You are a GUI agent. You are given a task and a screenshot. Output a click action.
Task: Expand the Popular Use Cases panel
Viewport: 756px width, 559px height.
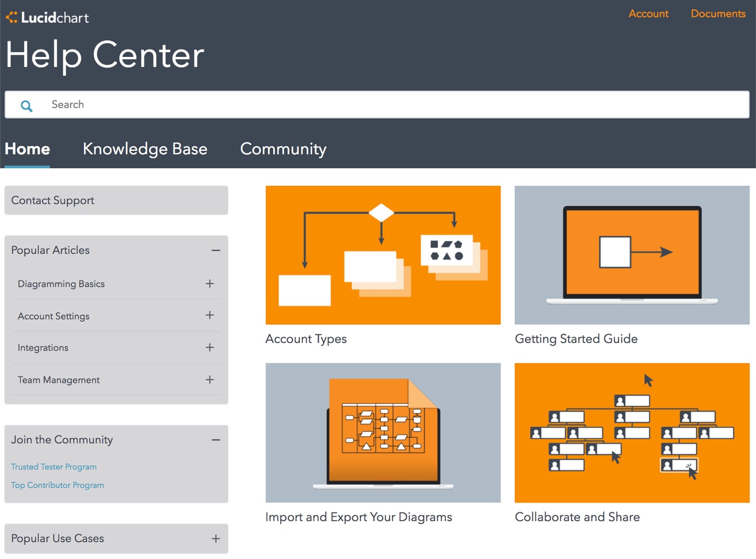pos(216,539)
